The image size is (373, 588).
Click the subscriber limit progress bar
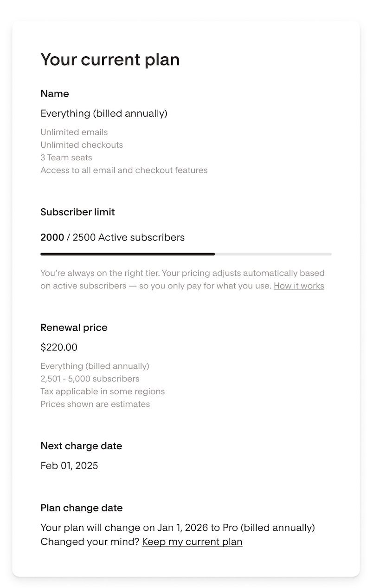[186, 254]
